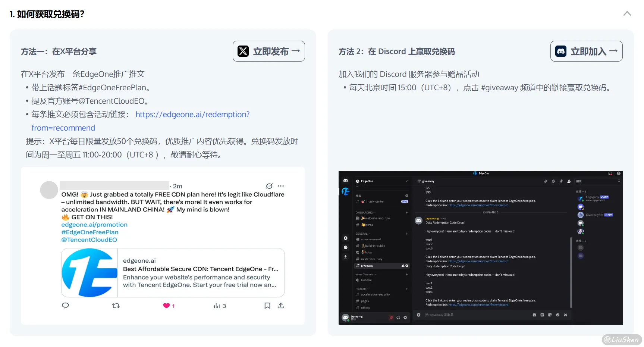Open Discord's Discover compass icon in sidebar
Screen dimensions: 644x347
point(345,247)
